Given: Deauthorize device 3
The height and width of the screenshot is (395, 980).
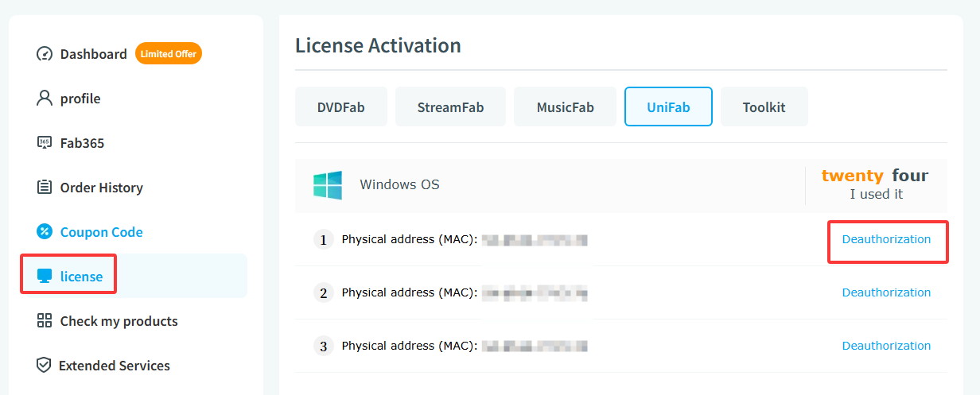Looking at the screenshot, I should pyautogui.click(x=886, y=346).
